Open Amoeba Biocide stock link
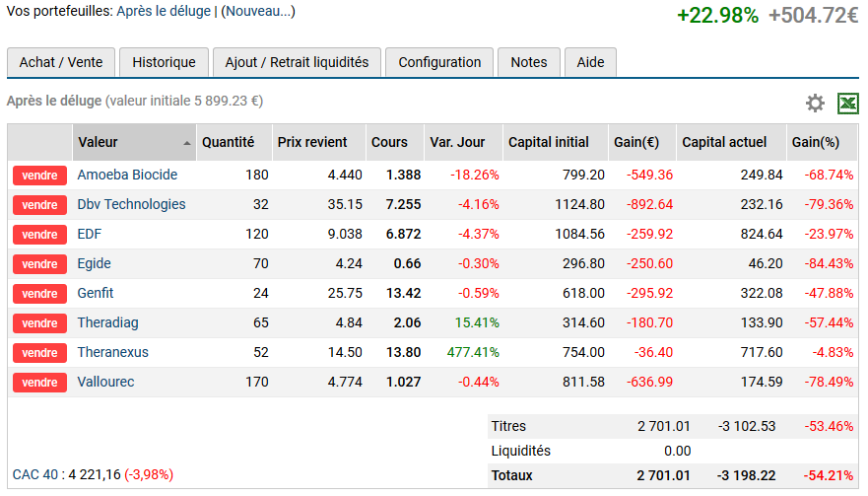The image size is (868, 496). 127,175
